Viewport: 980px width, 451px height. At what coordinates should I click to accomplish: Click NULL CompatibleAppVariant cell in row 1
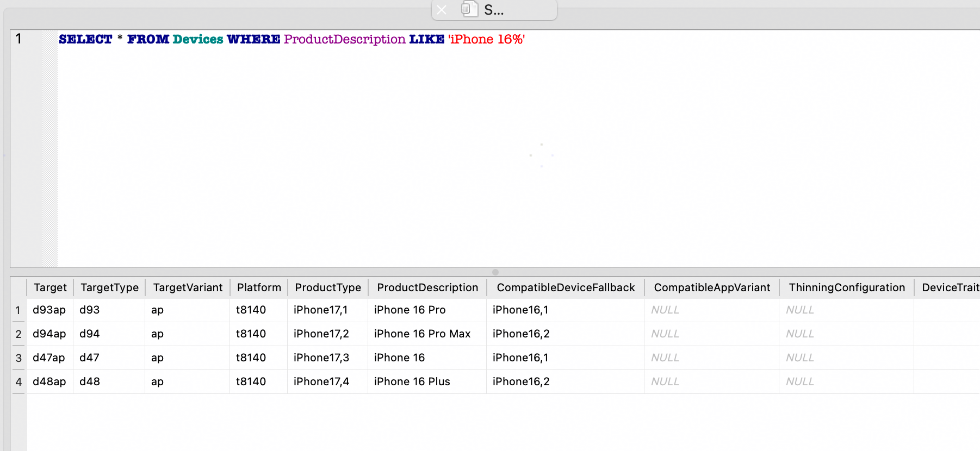click(712, 310)
